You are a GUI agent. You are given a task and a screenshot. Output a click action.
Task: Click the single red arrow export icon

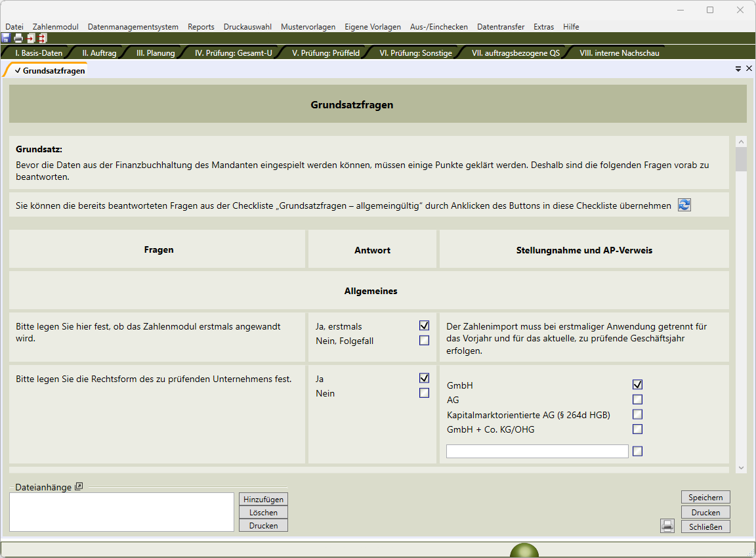tap(30, 38)
